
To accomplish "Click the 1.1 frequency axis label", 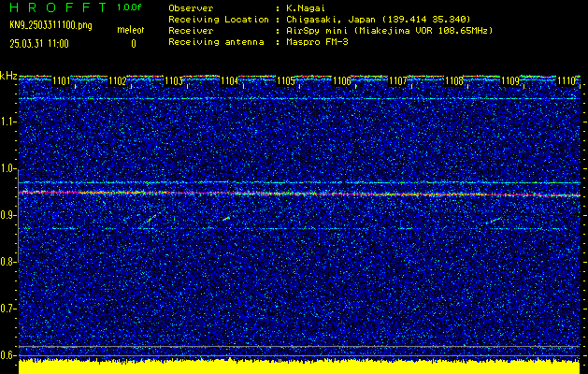I will click(8, 122).
